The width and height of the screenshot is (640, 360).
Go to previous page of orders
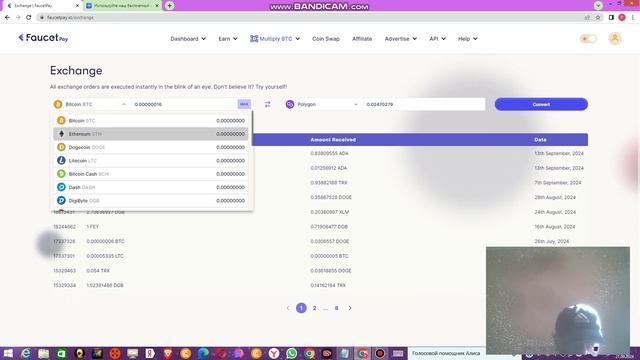click(288, 308)
